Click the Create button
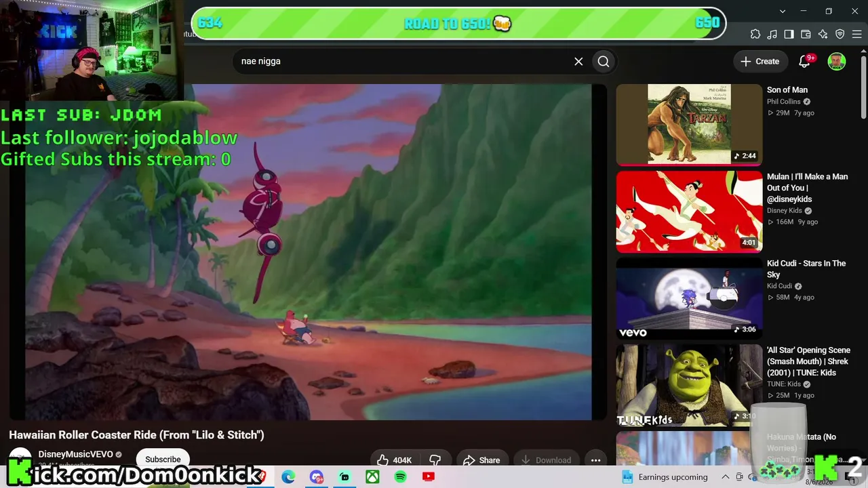This screenshot has height=488, width=868. point(760,61)
